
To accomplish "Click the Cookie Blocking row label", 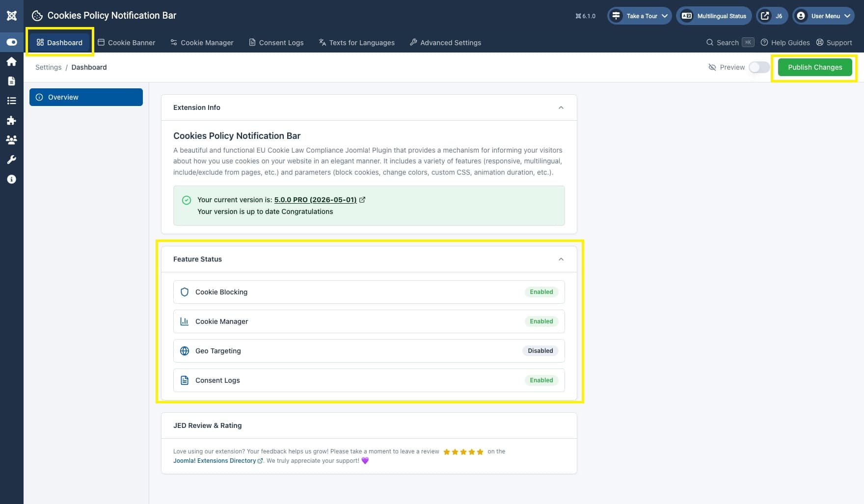I will coord(221,292).
